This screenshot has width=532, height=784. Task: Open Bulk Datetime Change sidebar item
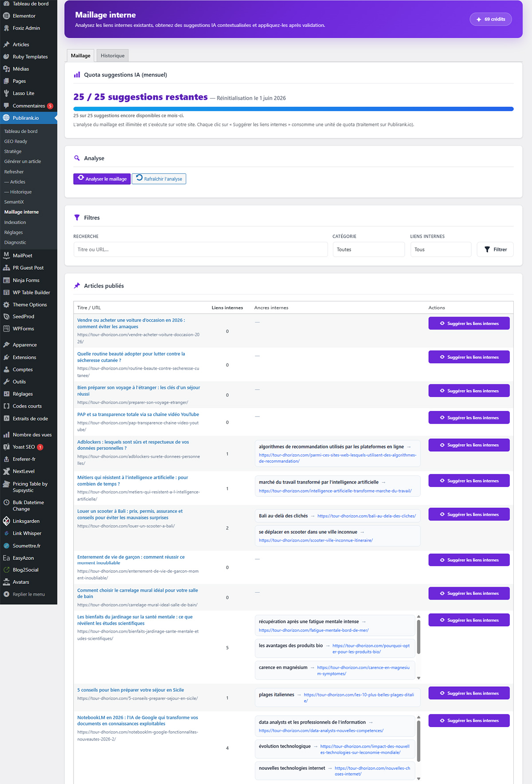point(28,506)
